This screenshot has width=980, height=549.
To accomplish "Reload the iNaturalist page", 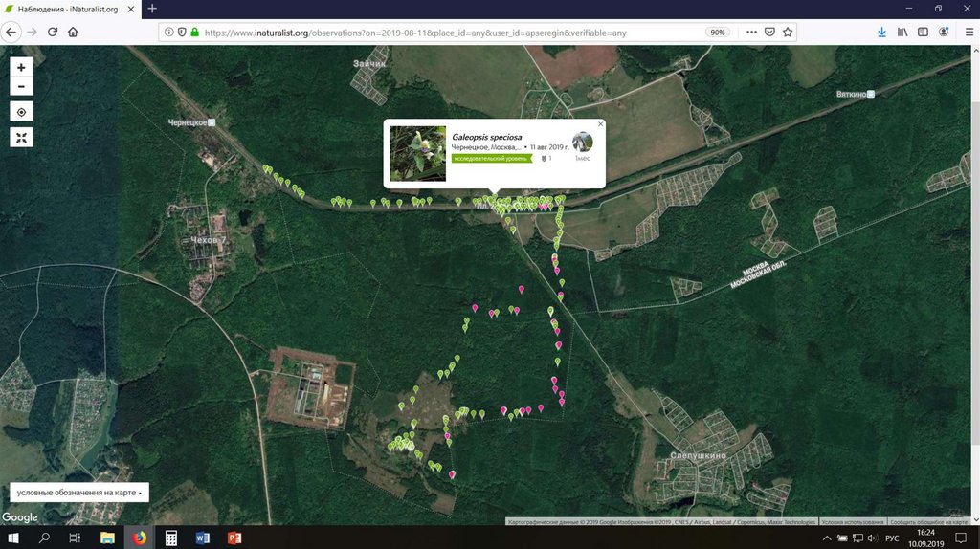I will (x=53, y=32).
